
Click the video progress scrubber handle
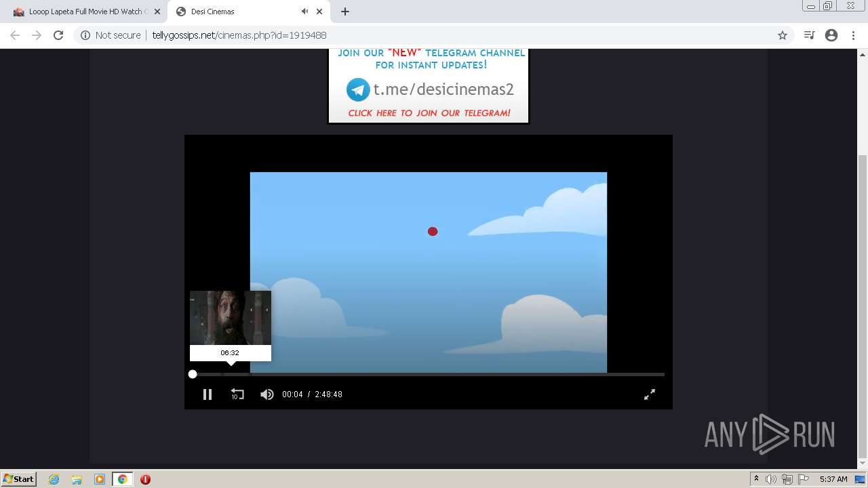[x=193, y=374]
